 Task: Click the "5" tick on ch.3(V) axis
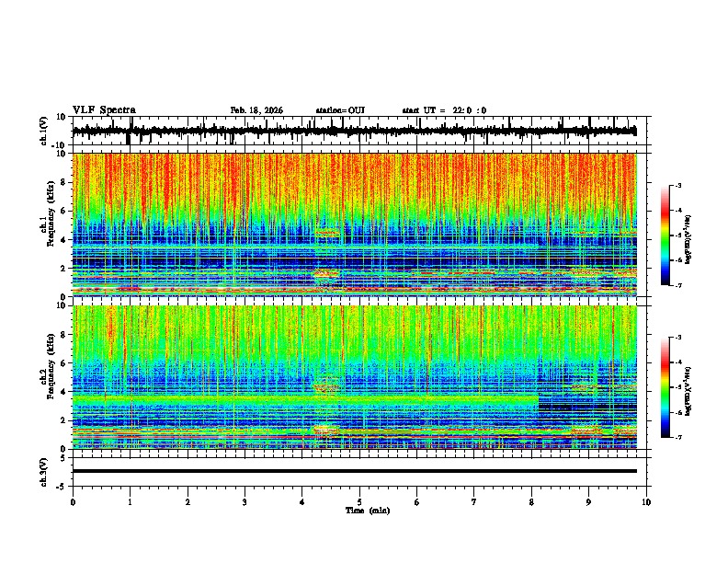click(64, 458)
